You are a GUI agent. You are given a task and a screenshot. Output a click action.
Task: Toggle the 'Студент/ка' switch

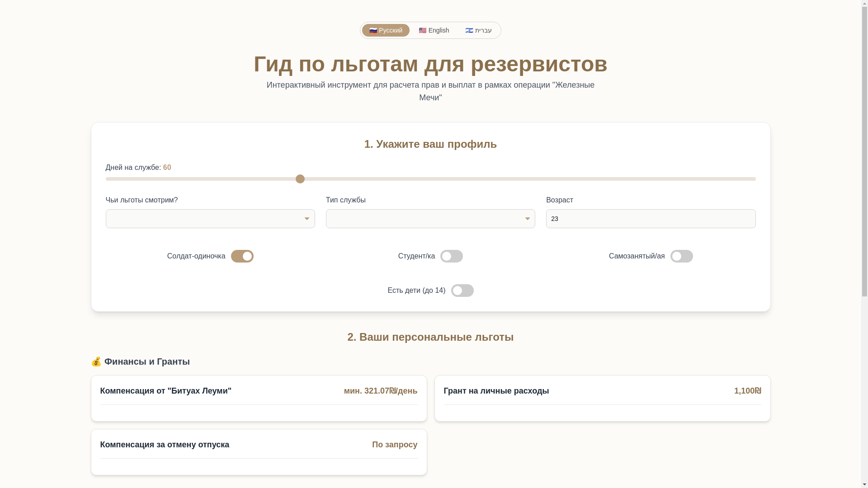[x=452, y=256]
